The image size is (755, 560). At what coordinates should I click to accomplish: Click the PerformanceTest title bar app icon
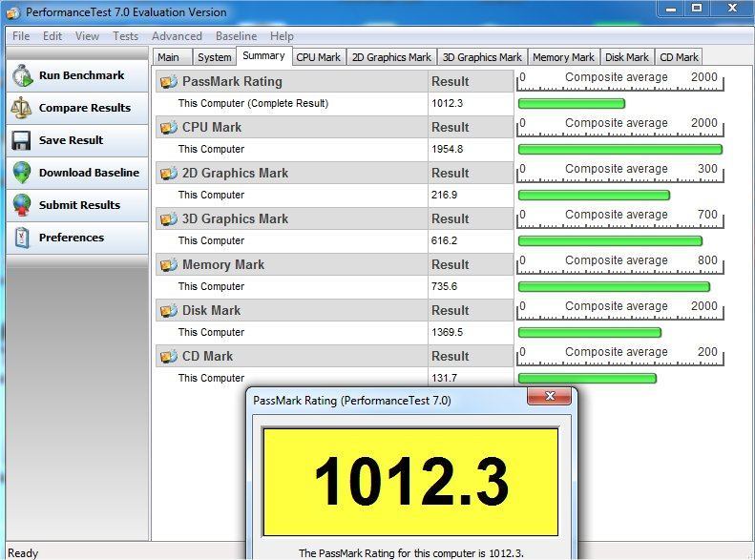13,13
